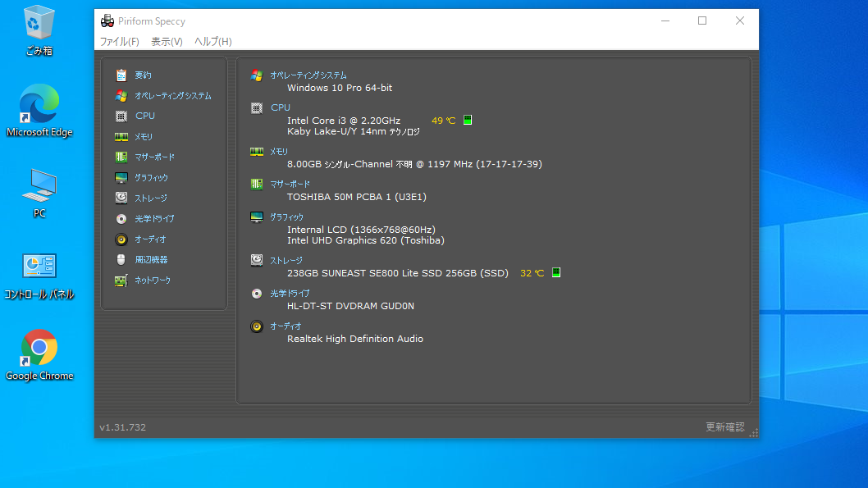
Task: Click green SSD temperature indicator beside 32 ℃
Action: click(x=556, y=273)
